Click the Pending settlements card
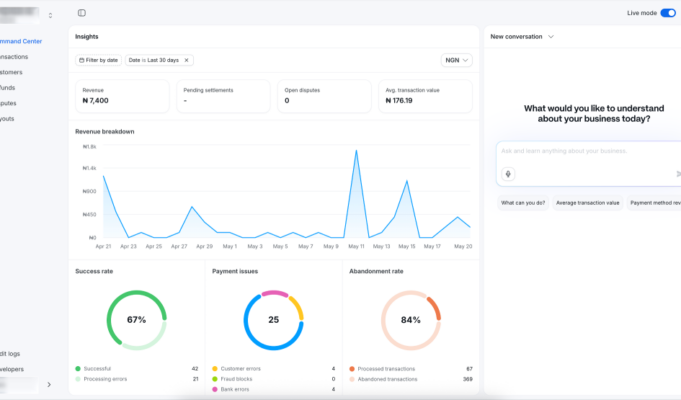 pos(223,96)
